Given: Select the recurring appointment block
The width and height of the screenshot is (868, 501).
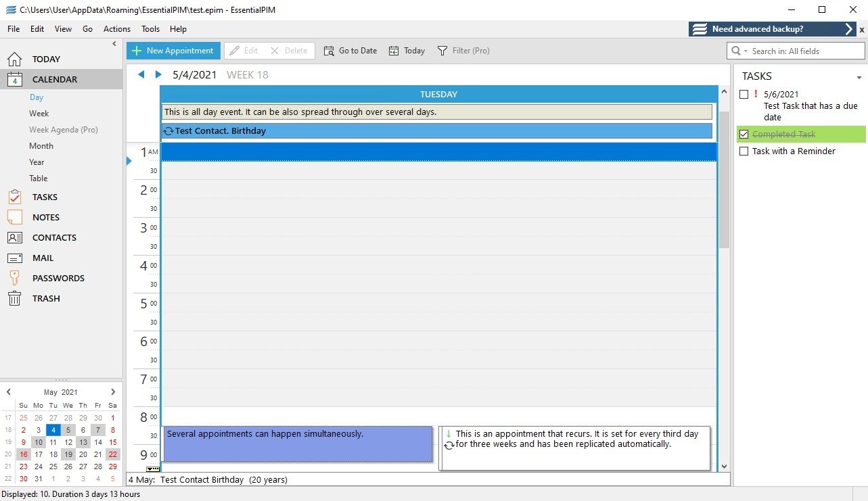Looking at the screenshot, I should coord(574,448).
